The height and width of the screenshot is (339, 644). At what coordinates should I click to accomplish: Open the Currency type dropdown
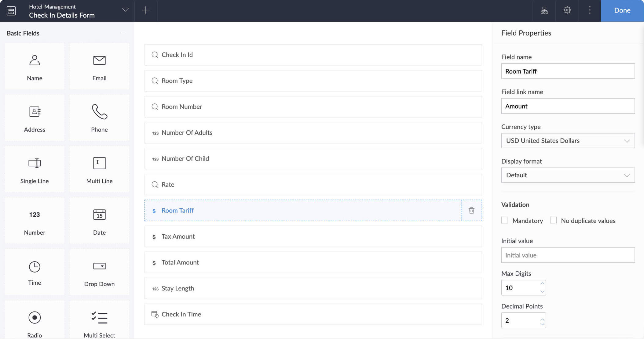[x=568, y=141]
